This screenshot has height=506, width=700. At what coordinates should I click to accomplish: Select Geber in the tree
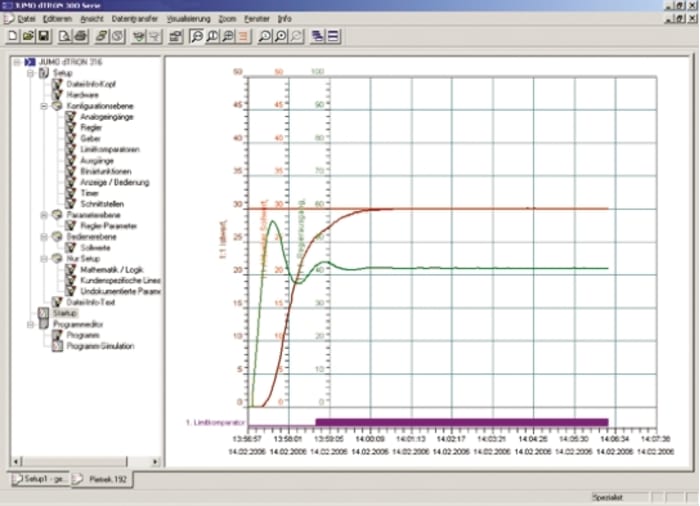click(90, 138)
